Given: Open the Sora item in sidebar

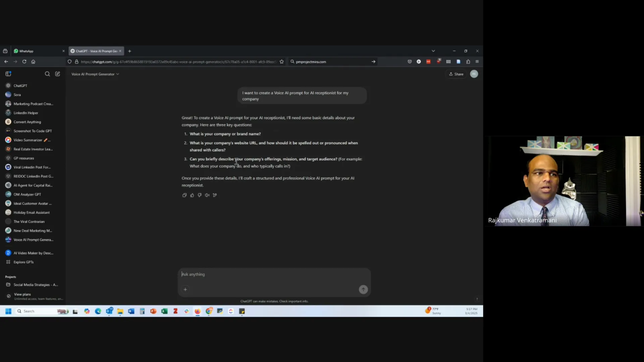Looking at the screenshot, I should 17,95.
